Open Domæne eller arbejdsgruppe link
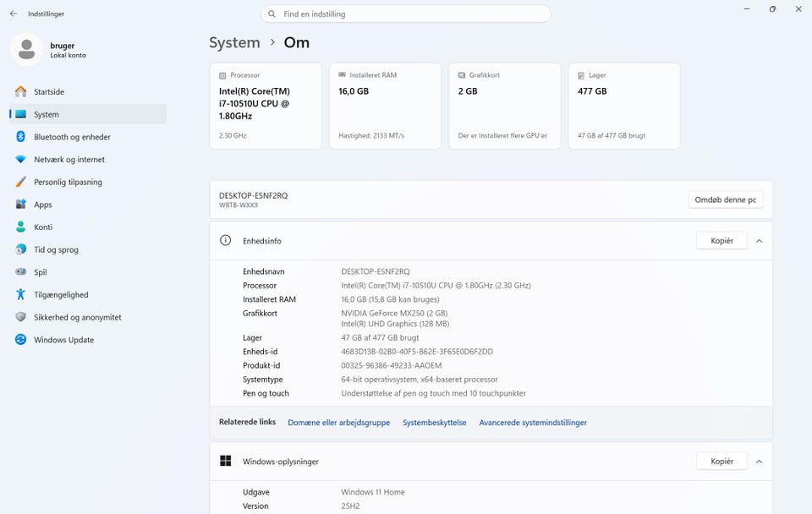812x514 pixels. click(x=338, y=423)
